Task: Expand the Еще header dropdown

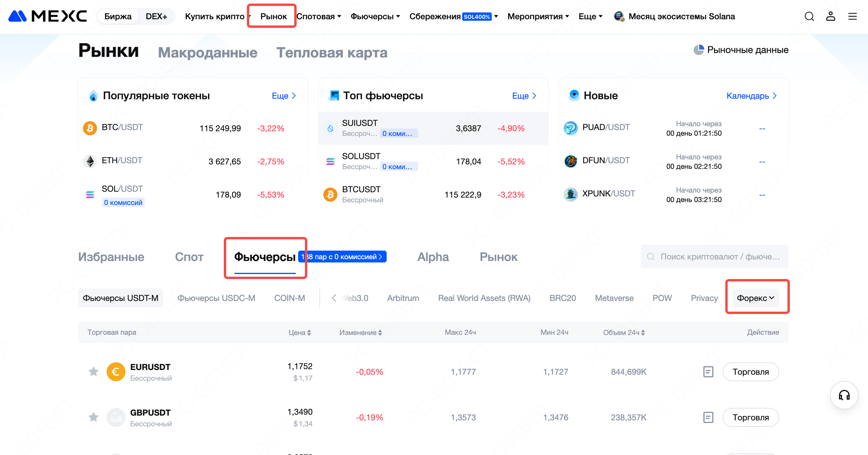Action: click(590, 16)
